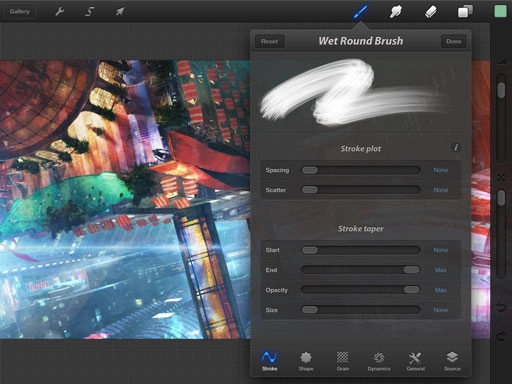The height and width of the screenshot is (384, 512).
Task: Open the Gallery
Action: pos(19,12)
